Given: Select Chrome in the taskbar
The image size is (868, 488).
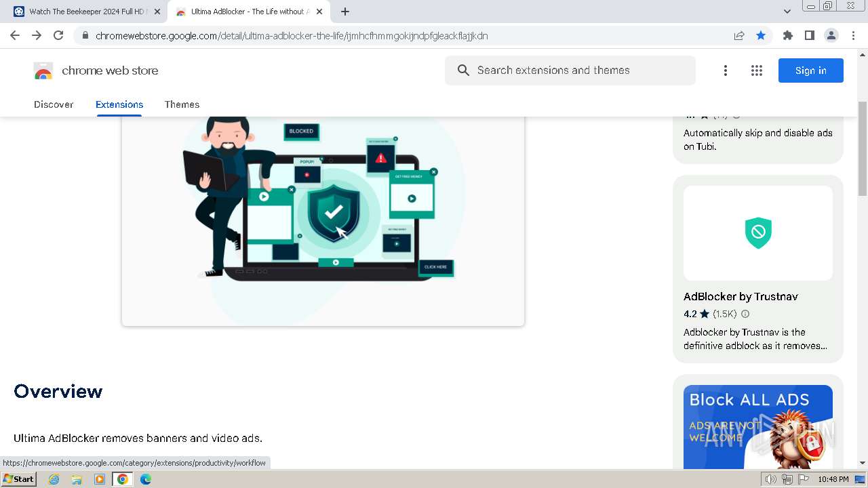Looking at the screenshot, I should point(123,479).
